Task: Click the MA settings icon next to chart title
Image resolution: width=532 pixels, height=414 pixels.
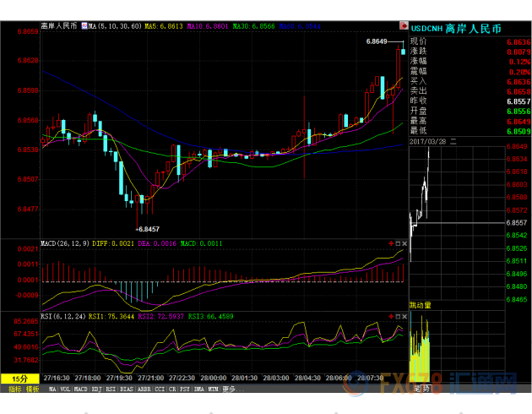Action: (84, 26)
